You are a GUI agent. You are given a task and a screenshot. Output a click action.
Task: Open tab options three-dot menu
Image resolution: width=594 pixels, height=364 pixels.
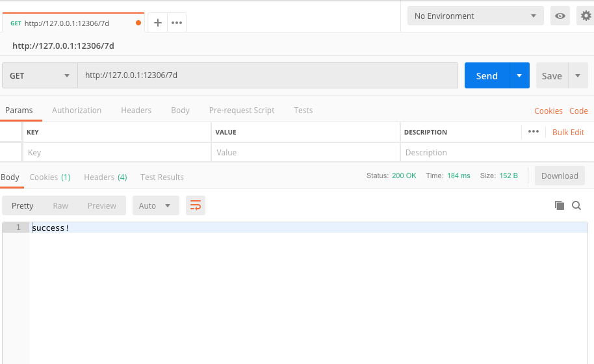pos(177,23)
